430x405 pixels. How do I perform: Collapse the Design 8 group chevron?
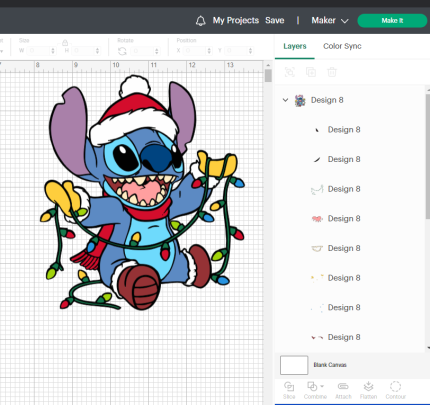pos(285,100)
